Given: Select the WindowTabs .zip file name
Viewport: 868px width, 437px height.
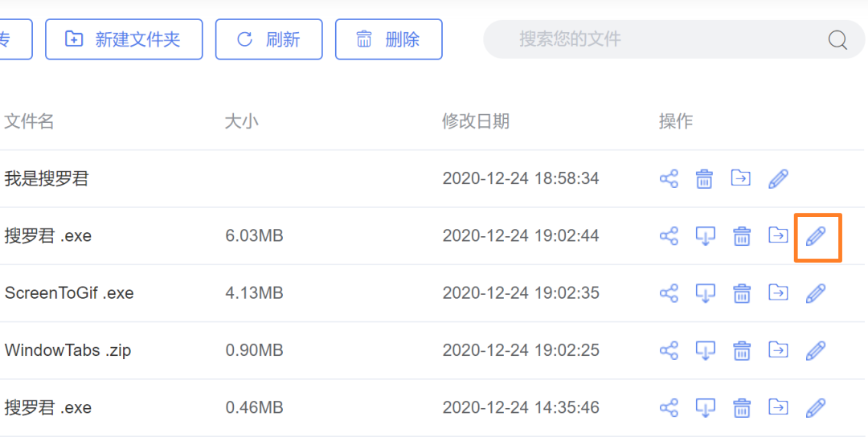Looking at the screenshot, I should pyautogui.click(x=68, y=351).
